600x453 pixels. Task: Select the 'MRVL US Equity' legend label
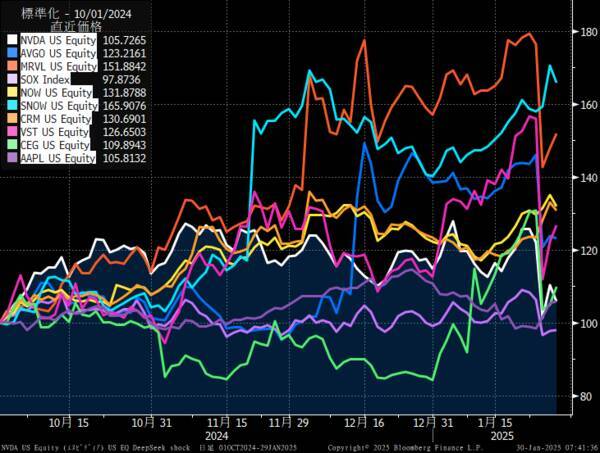[59, 66]
